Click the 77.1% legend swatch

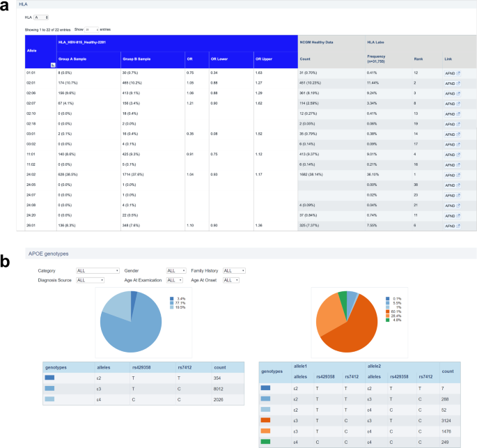coord(172,303)
